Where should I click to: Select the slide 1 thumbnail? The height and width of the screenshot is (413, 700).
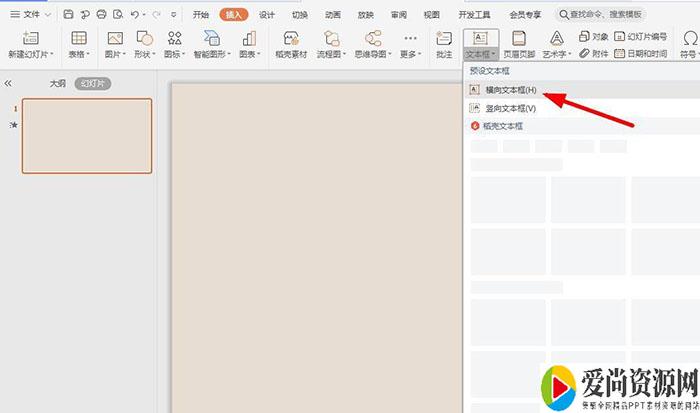(x=87, y=135)
